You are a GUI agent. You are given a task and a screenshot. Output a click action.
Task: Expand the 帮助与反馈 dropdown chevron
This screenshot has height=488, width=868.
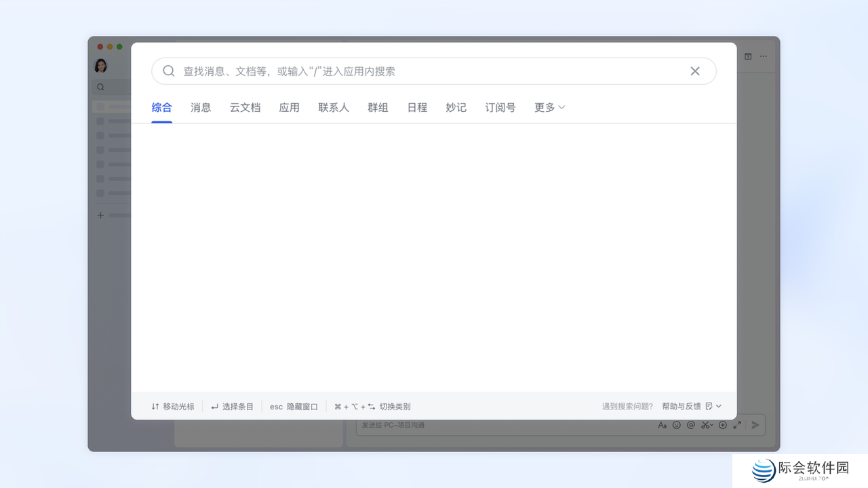point(719,407)
